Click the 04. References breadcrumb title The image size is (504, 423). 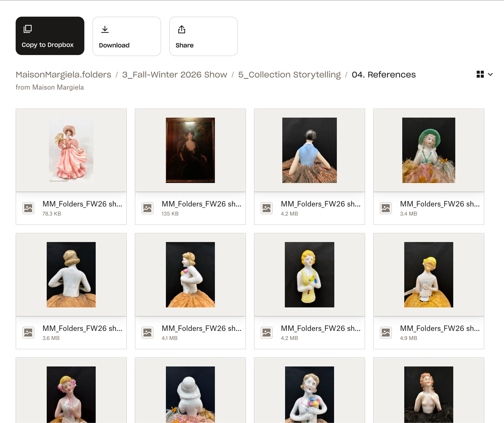(x=384, y=75)
